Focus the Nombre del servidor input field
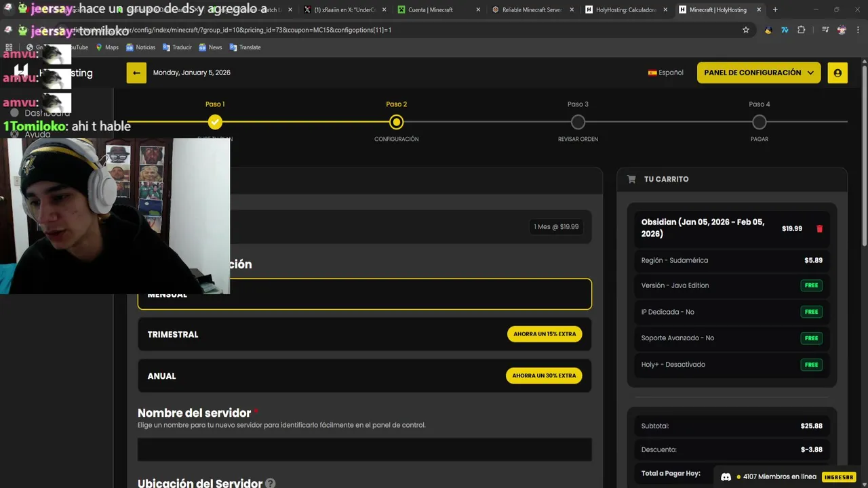This screenshot has width=868, height=488. [365, 449]
